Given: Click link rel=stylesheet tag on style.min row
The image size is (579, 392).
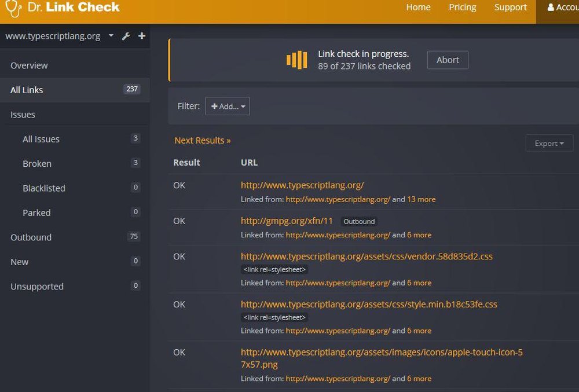Looking at the screenshot, I should (274, 317).
